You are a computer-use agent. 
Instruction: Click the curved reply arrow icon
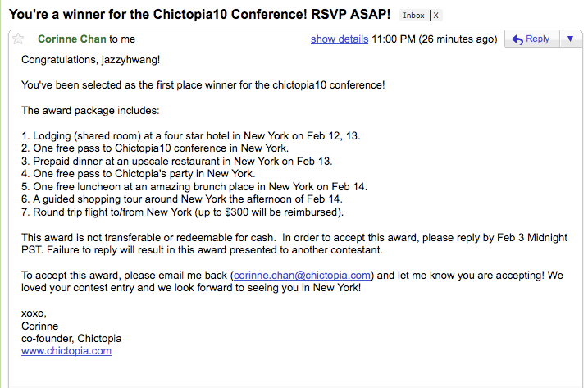(x=517, y=39)
